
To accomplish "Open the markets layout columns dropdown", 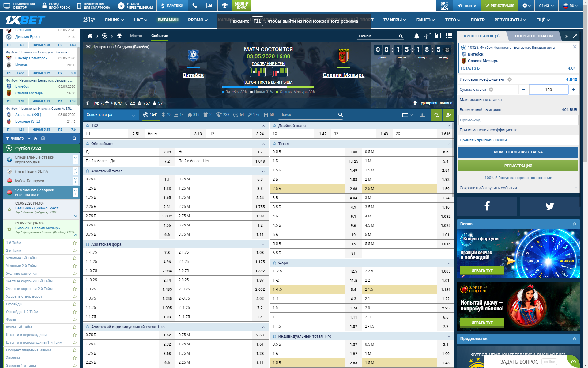I will (407, 115).
